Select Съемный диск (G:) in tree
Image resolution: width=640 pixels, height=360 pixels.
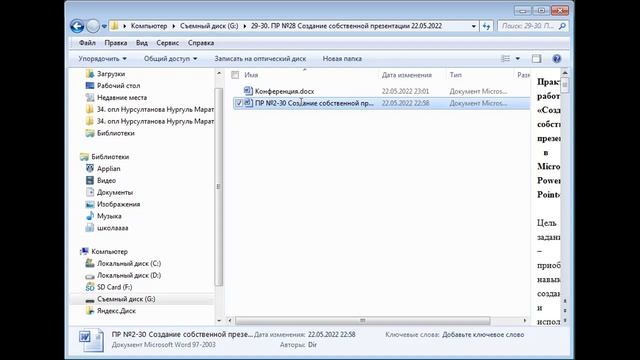coord(126,299)
